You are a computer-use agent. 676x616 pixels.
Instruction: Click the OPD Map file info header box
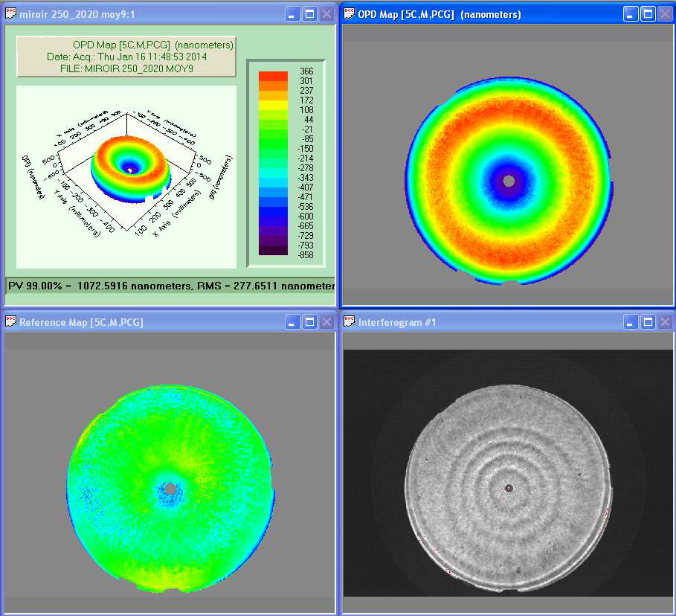(x=126, y=57)
